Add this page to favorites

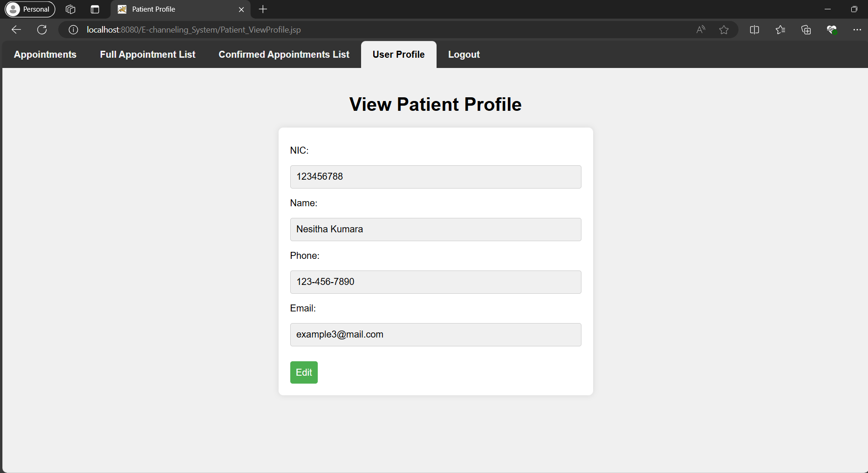[724, 30]
